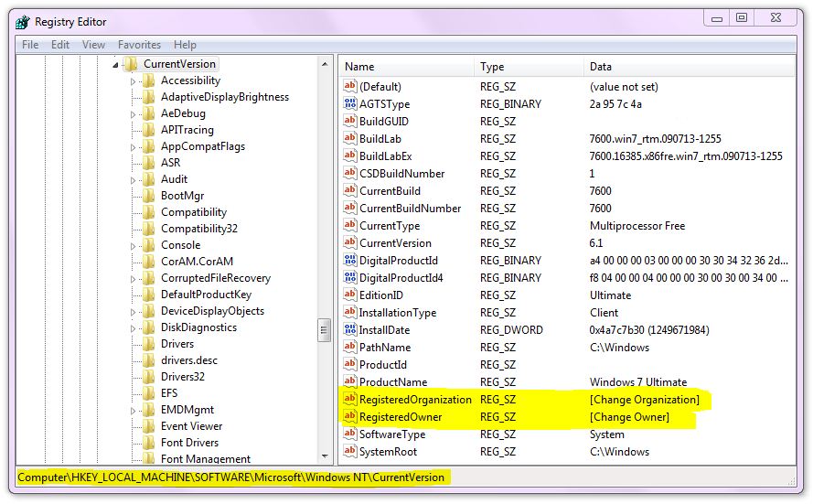The width and height of the screenshot is (813, 504).
Task: Click the Accessibility folder icon
Action: coord(149,80)
